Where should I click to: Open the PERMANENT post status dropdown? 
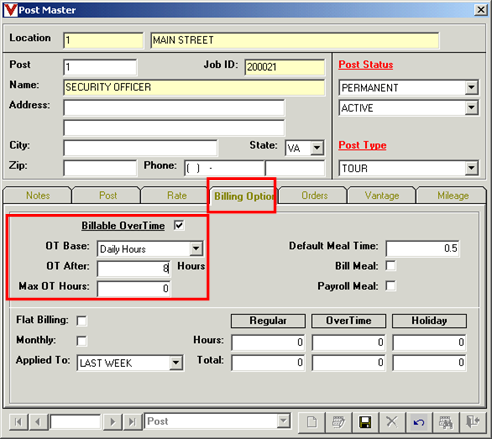click(x=471, y=88)
